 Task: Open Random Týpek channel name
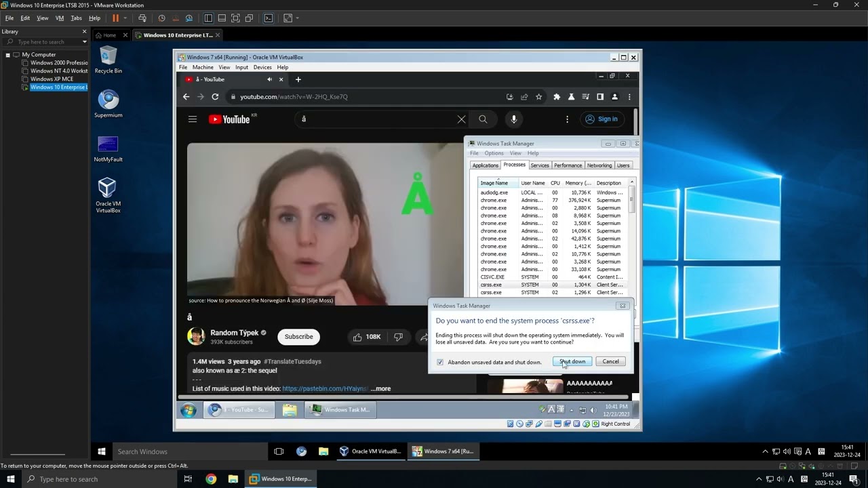pos(234,333)
